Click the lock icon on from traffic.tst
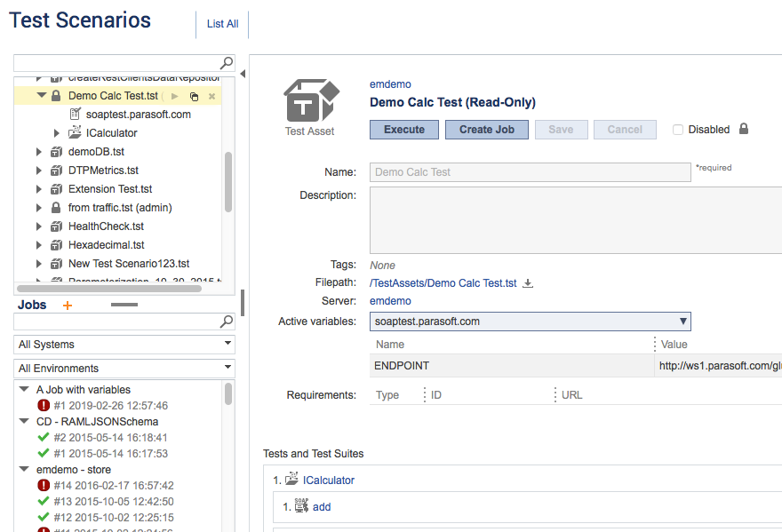This screenshot has width=782, height=532. [x=56, y=208]
